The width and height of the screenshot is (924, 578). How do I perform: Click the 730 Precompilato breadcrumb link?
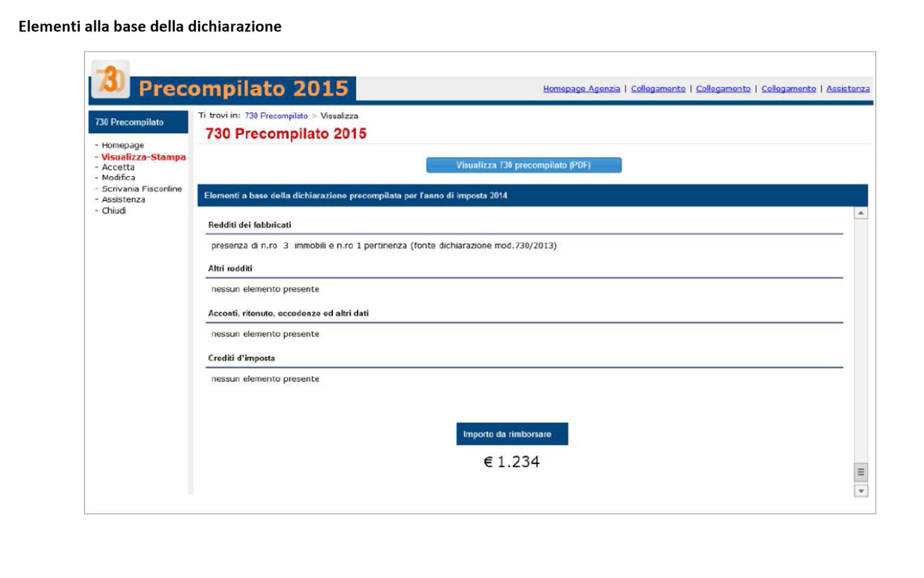(276, 116)
